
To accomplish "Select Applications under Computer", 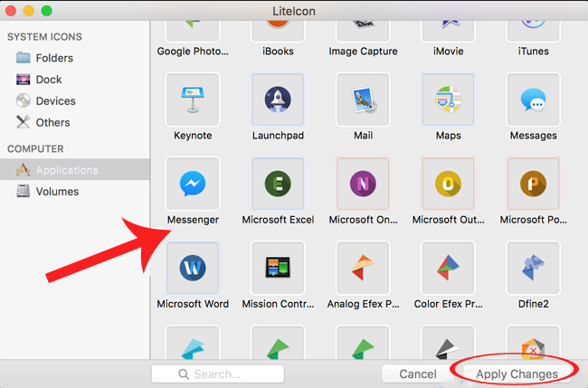I will click(75, 170).
